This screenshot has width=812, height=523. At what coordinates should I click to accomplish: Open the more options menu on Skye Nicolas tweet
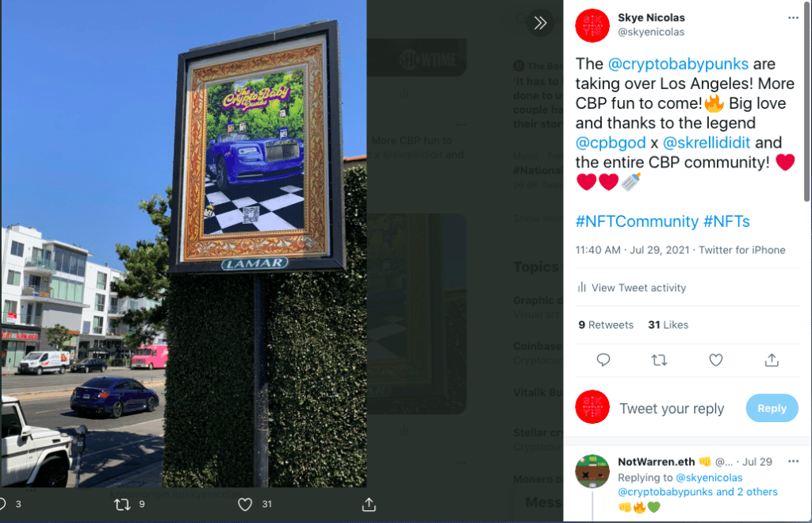[793, 17]
